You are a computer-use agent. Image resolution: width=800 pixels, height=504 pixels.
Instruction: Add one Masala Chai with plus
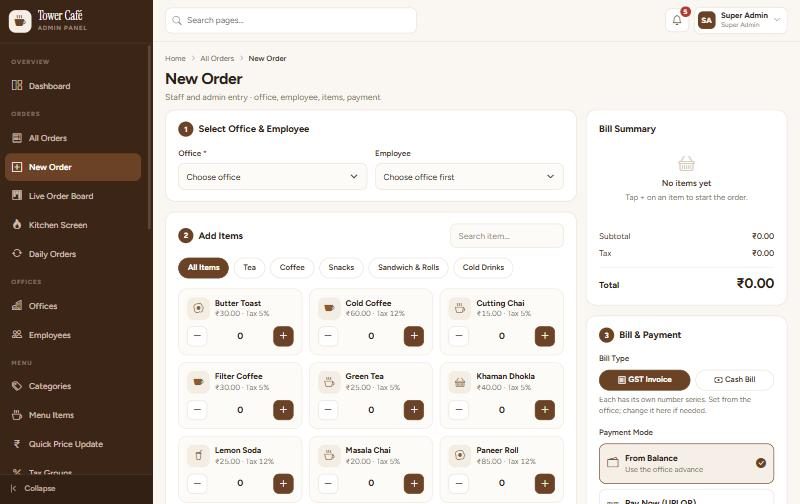point(414,483)
